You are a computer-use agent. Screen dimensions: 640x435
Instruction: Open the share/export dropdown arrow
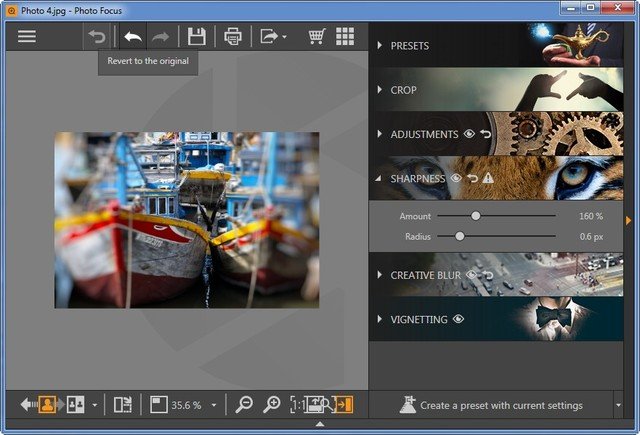click(285, 38)
